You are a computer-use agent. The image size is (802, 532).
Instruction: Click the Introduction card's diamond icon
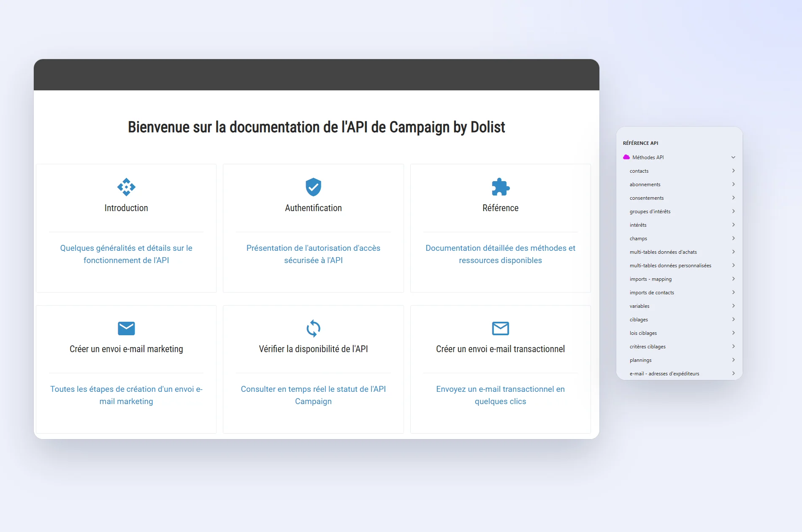[126, 187]
